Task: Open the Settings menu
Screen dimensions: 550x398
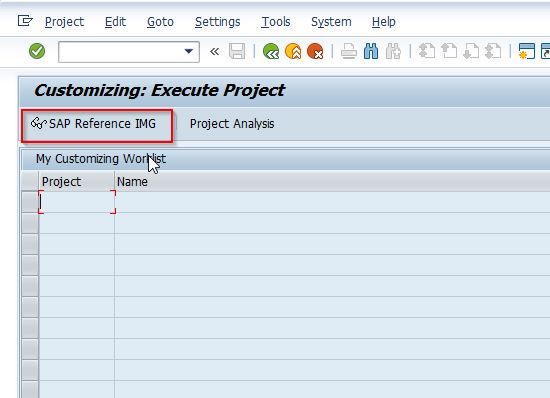Action: 217,22
